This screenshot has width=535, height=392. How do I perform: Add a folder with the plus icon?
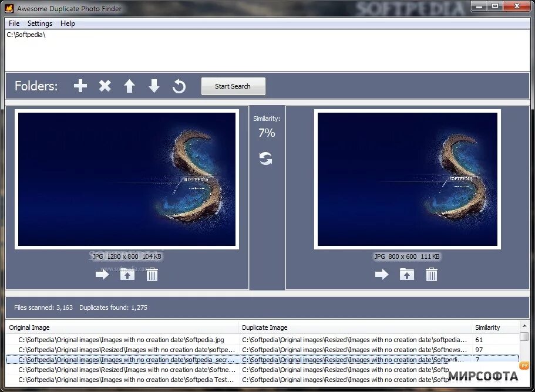click(x=80, y=86)
